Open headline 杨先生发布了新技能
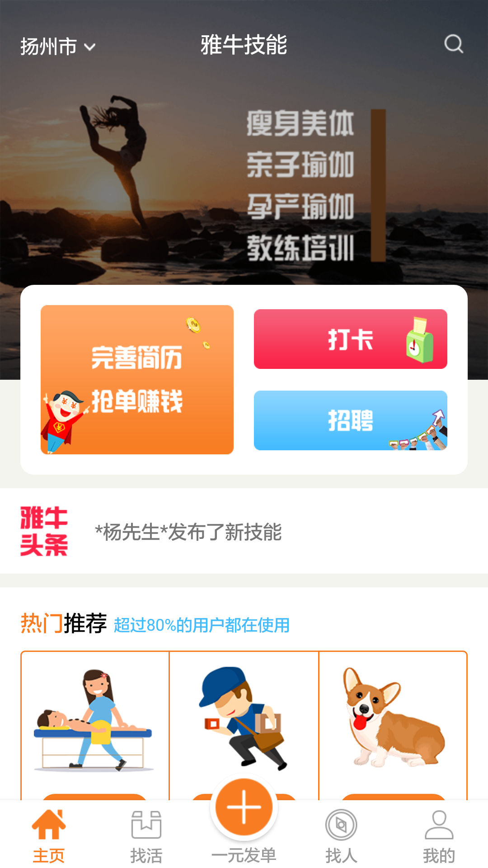 click(x=188, y=532)
